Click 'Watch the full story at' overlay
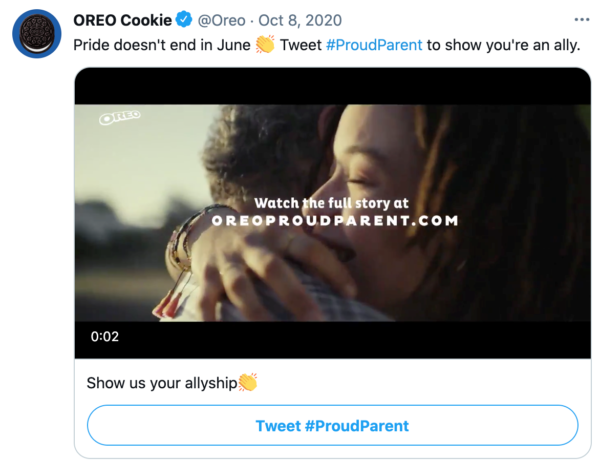The width and height of the screenshot is (600, 460). (x=331, y=203)
